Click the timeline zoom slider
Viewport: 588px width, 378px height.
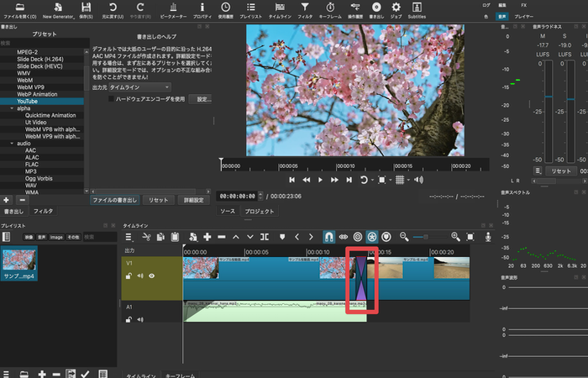point(427,237)
